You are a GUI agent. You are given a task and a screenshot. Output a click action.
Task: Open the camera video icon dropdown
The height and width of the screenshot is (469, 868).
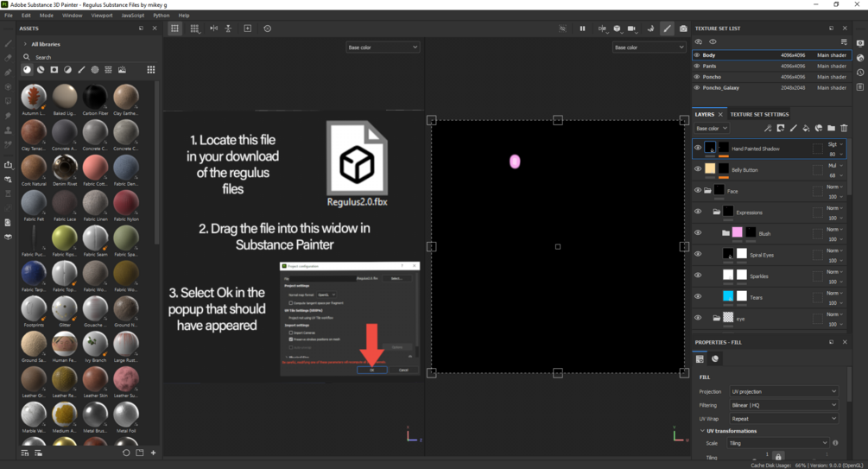[x=631, y=29]
